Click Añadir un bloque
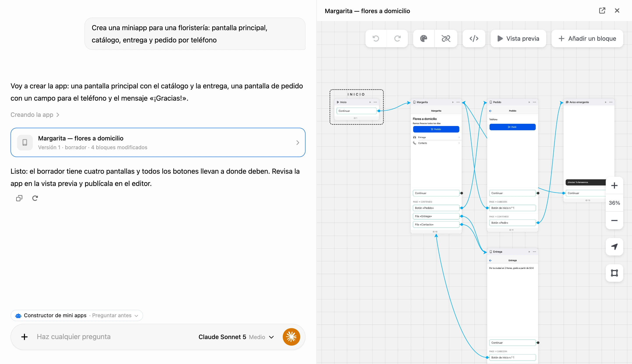Image resolution: width=632 pixels, height=364 pixels. point(587,38)
